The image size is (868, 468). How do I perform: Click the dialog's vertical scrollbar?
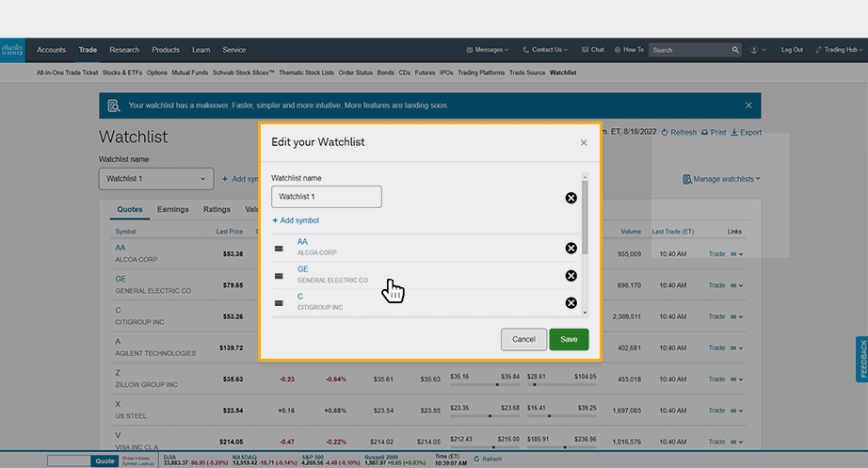tap(585, 217)
